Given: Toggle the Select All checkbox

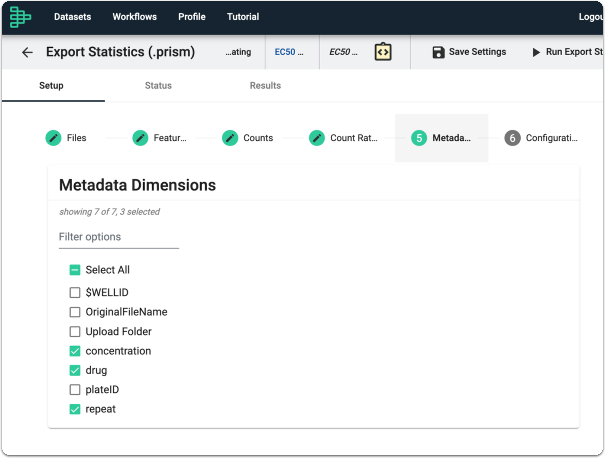Looking at the screenshot, I should point(75,270).
